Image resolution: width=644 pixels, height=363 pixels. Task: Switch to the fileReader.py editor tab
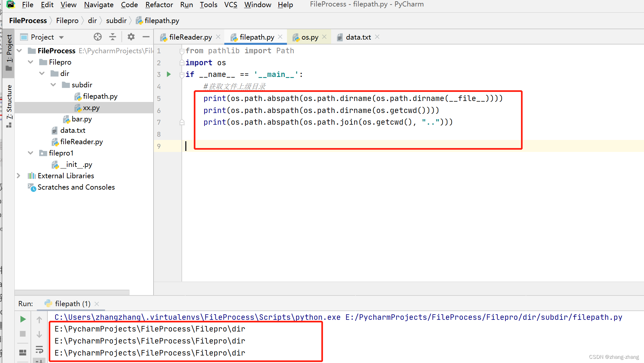(x=190, y=37)
